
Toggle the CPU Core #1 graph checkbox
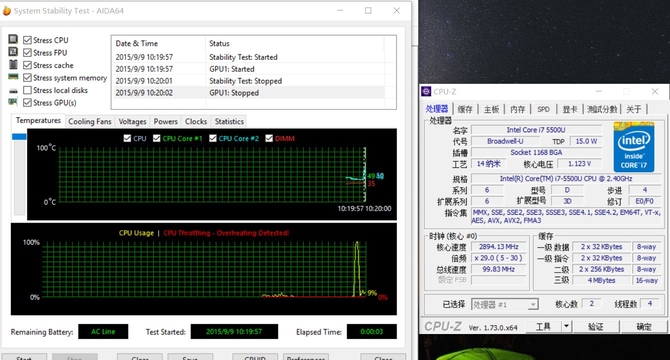(x=156, y=138)
